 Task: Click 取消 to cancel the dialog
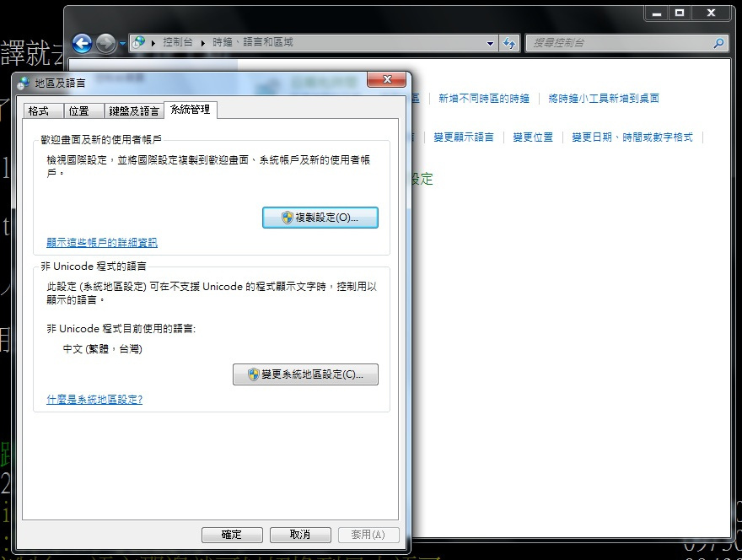[x=300, y=535]
